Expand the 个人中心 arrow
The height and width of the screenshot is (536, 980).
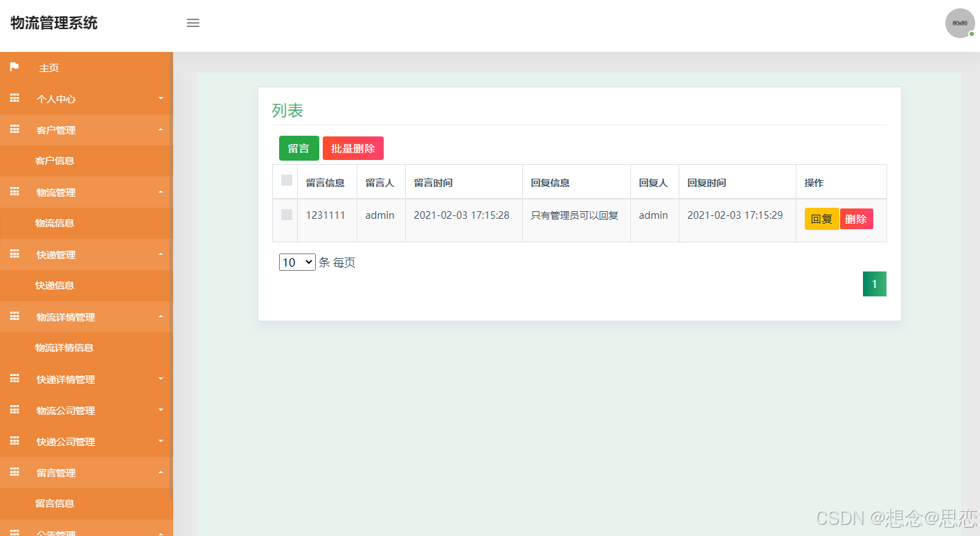(x=161, y=98)
